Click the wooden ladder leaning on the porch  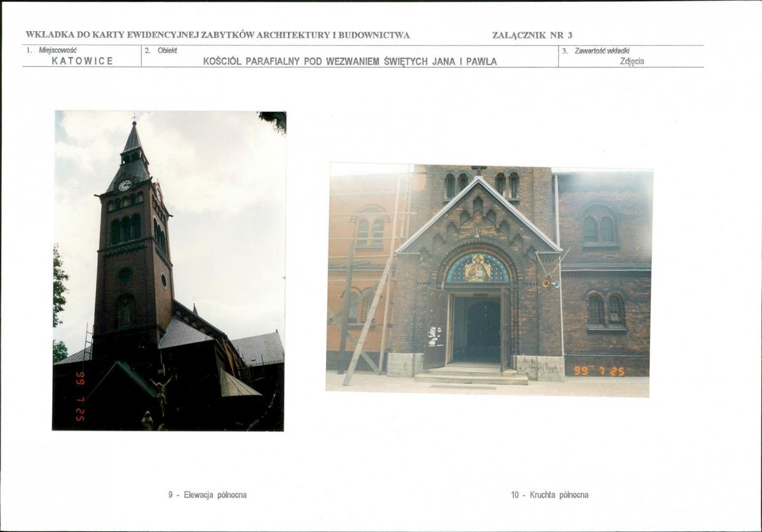[x=375, y=299]
